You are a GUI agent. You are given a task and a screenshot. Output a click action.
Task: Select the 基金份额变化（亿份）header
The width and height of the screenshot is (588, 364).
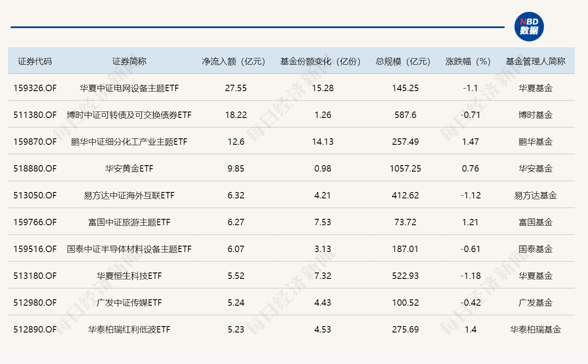(320, 61)
